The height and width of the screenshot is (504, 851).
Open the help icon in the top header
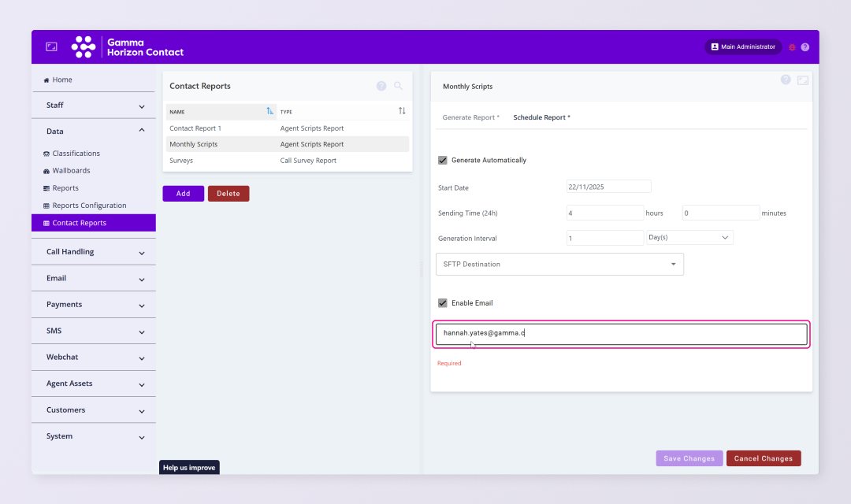(x=805, y=47)
